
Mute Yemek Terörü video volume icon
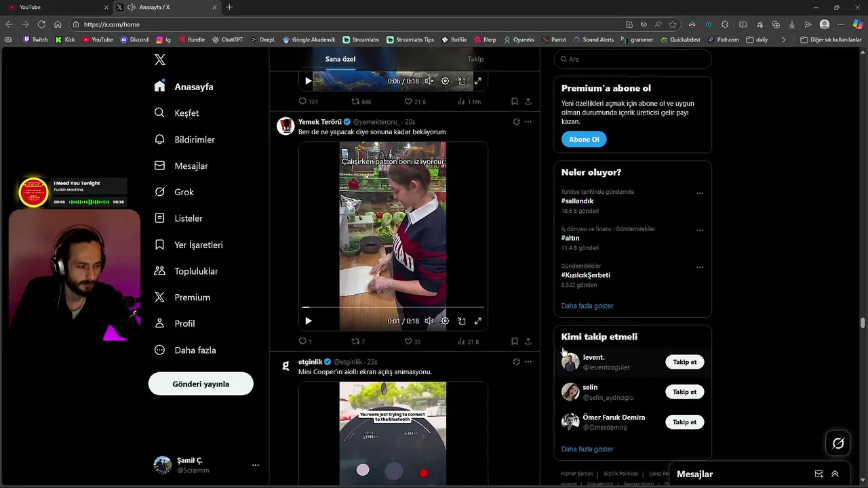tap(429, 321)
